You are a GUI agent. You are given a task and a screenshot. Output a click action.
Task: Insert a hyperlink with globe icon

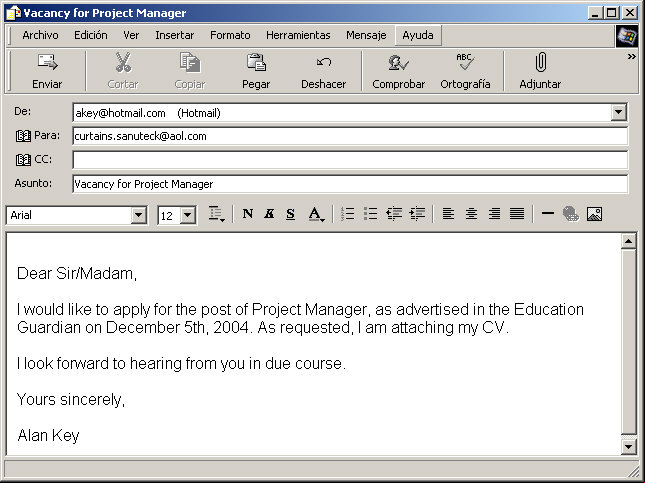(571, 214)
